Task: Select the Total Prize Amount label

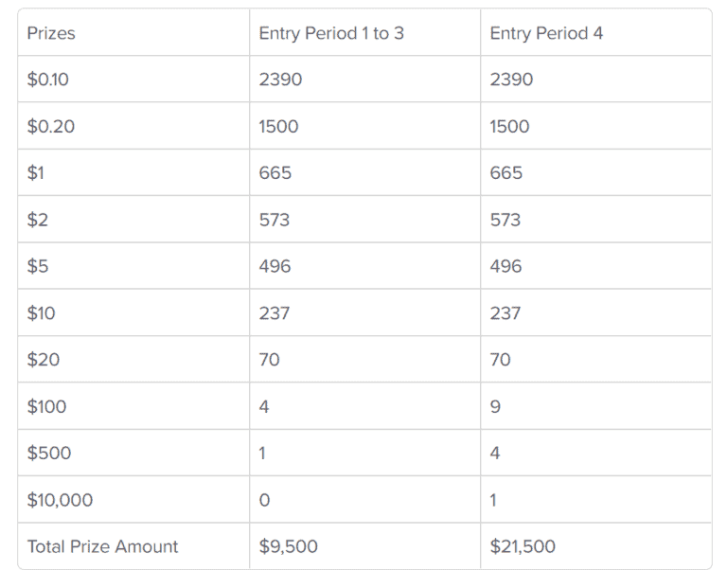Action: click(x=102, y=546)
